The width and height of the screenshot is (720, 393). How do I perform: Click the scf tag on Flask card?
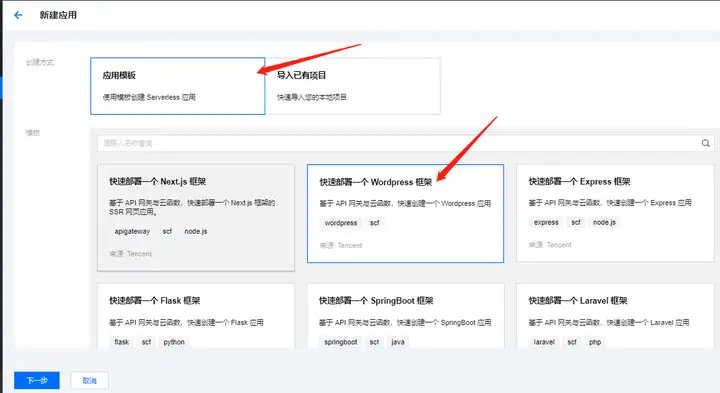[146, 342]
